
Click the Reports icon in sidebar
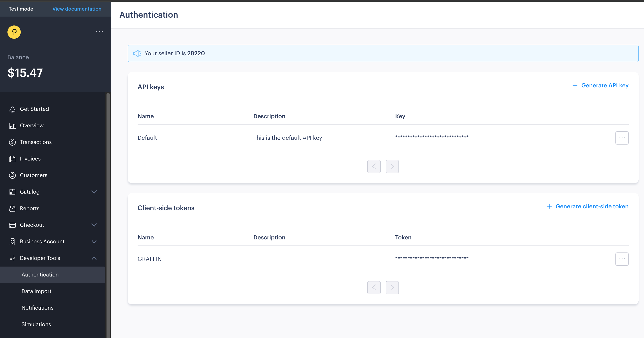pyautogui.click(x=12, y=209)
